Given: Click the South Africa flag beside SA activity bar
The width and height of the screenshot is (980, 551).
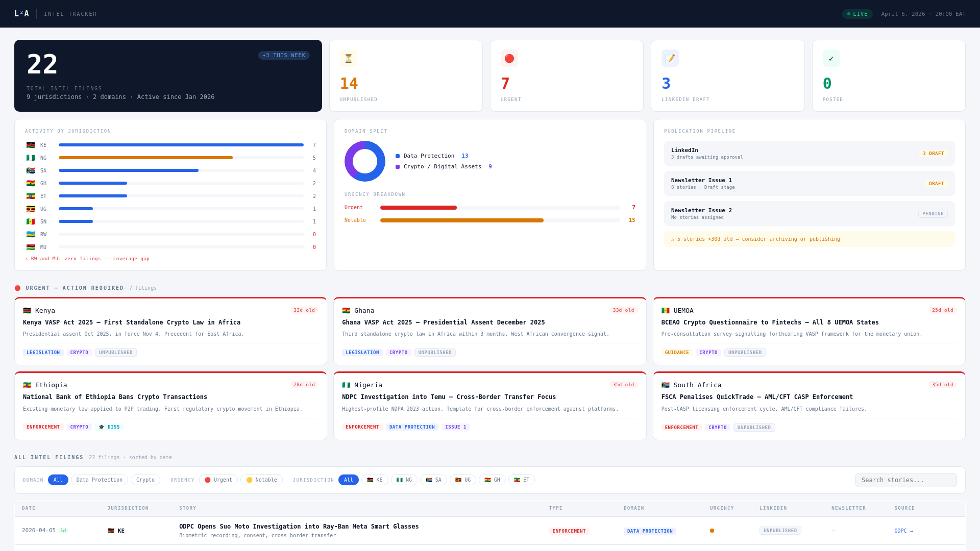Looking at the screenshot, I should click(31, 170).
